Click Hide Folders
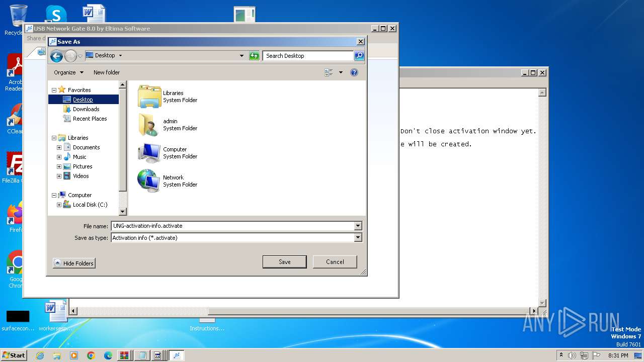Image resolution: width=644 pixels, height=362 pixels. (74, 263)
